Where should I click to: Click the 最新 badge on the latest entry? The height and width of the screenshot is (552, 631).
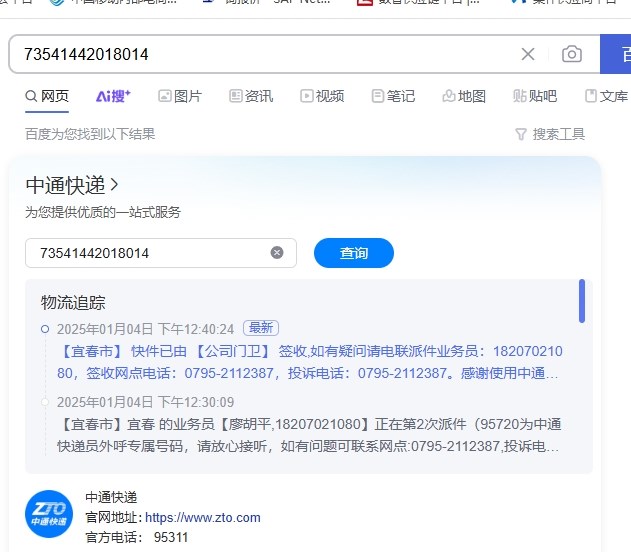click(x=261, y=328)
